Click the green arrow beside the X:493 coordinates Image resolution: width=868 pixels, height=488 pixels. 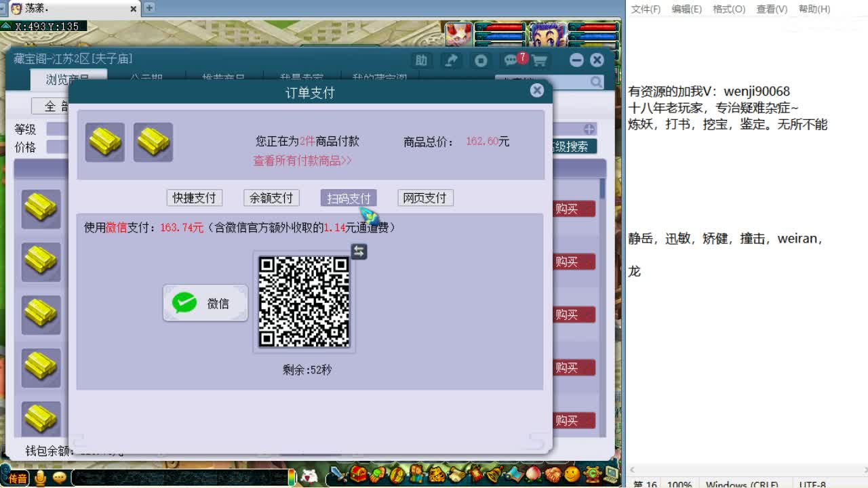pyautogui.click(x=6, y=26)
